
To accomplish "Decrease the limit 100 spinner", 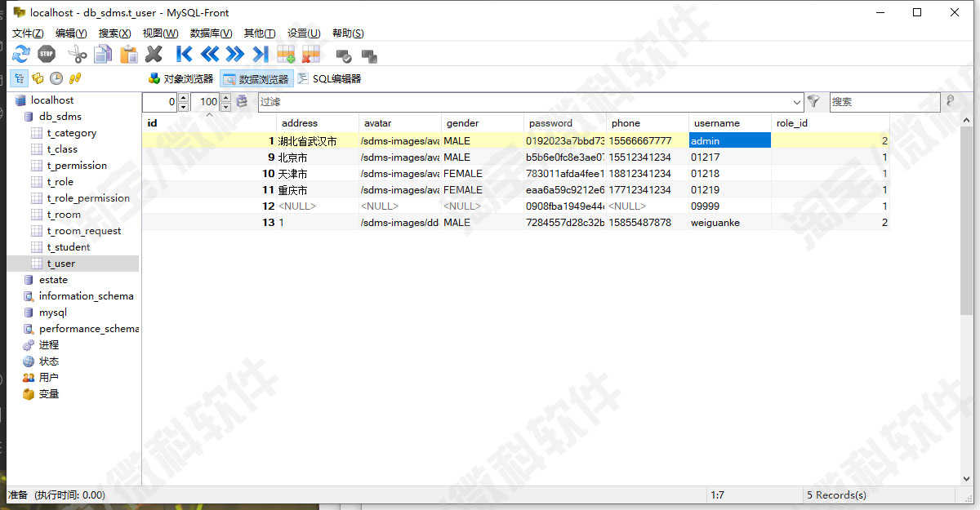I will click(225, 106).
